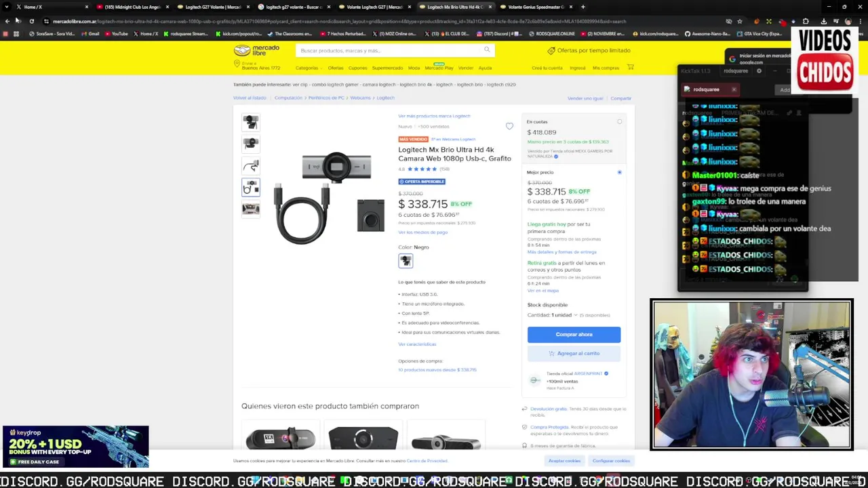Open Mis compras link
The height and width of the screenshot is (488, 868).
[606, 68]
